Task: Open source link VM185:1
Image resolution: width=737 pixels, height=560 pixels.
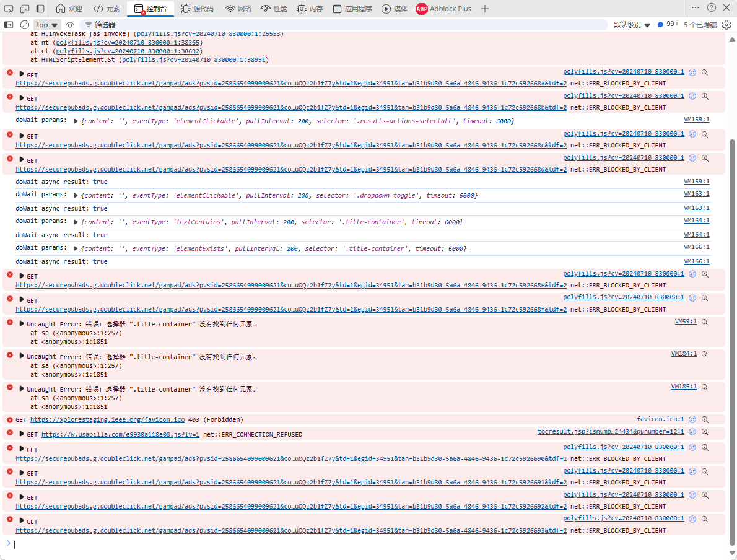Action: point(684,387)
